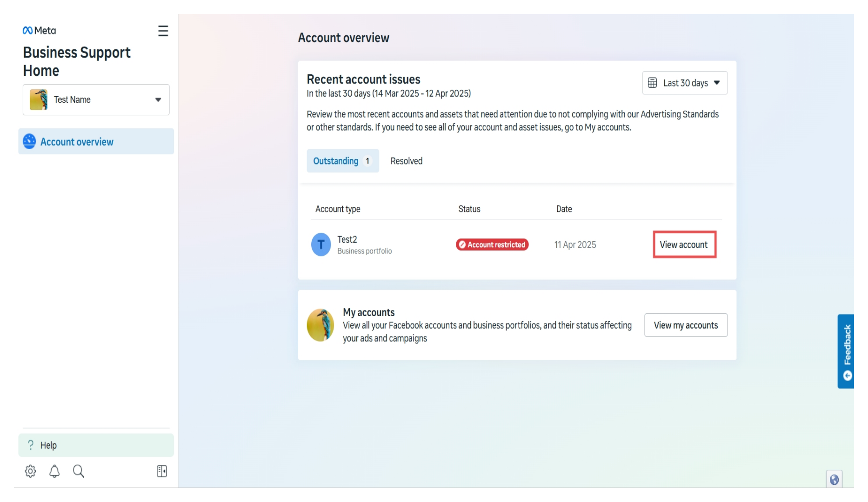Open the settings gear at bottom left
Screen dimensions: 868x502
tap(30, 471)
